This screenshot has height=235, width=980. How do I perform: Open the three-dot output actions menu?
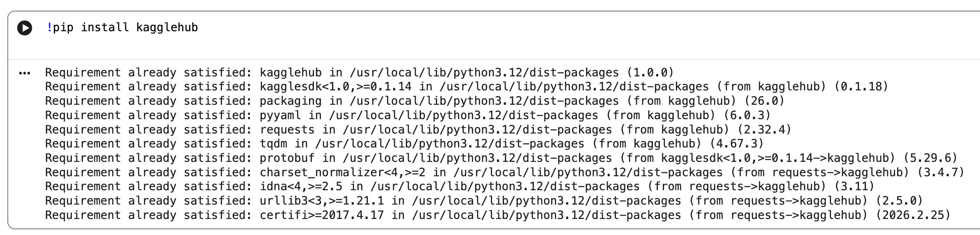[25, 74]
